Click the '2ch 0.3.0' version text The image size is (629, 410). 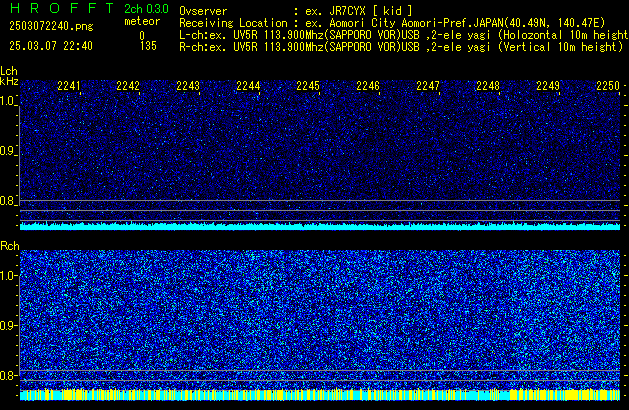click(x=146, y=9)
